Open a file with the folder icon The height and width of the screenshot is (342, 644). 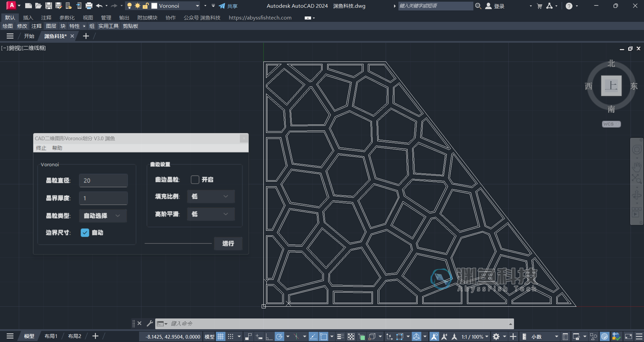[x=38, y=6]
